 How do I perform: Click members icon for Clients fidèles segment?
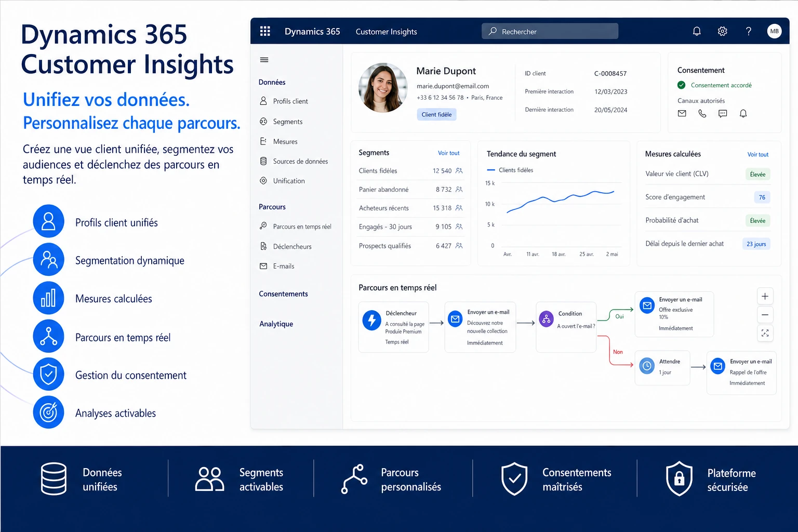click(459, 170)
